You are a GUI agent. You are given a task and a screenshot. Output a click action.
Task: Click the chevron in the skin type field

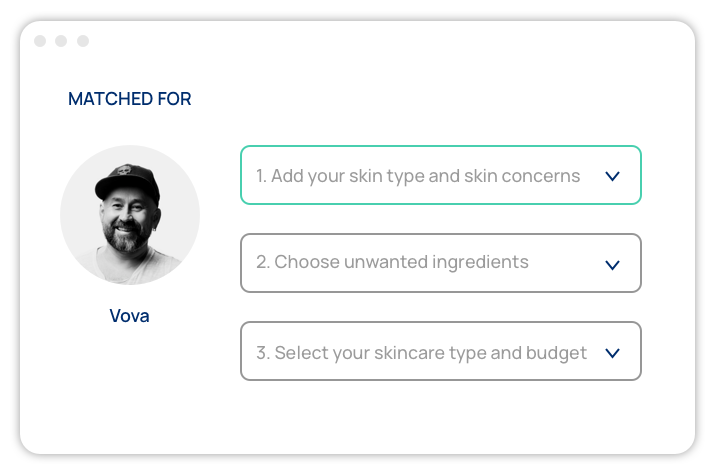point(613,176)
